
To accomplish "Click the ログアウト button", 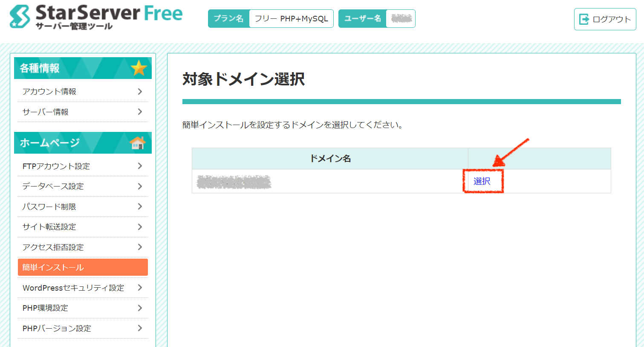I will click(x=605, y=19).
